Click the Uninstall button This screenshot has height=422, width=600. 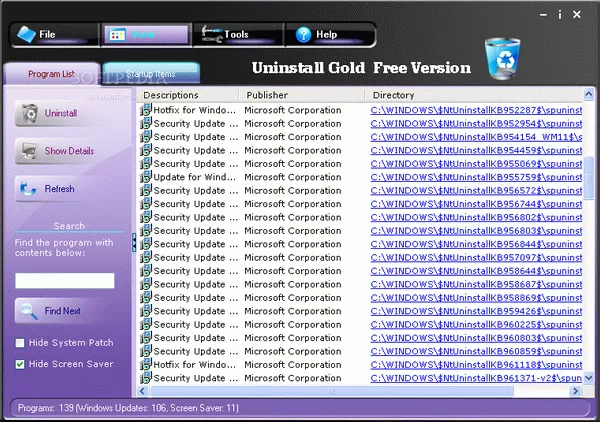coord(54,113)
